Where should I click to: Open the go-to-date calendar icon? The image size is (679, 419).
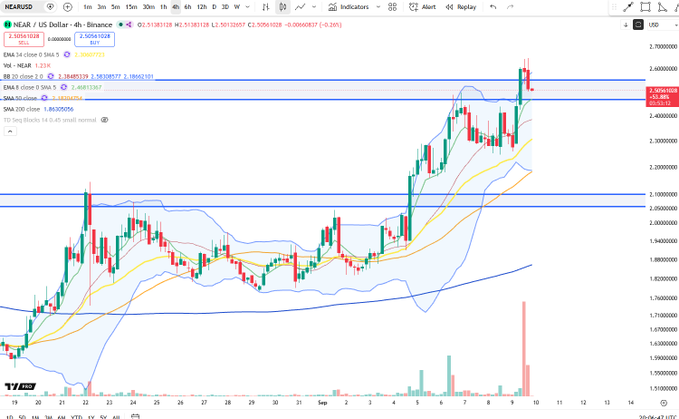point(135,417)
